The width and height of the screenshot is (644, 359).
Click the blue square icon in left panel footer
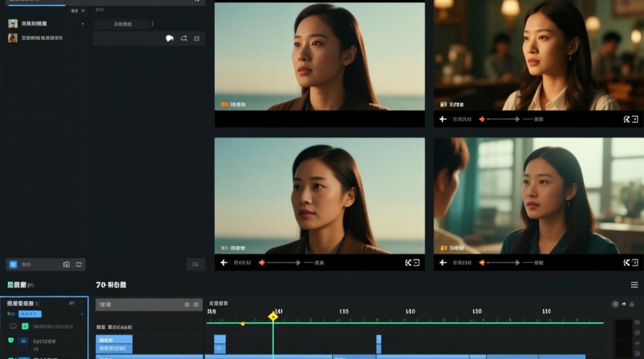(13, 264)
